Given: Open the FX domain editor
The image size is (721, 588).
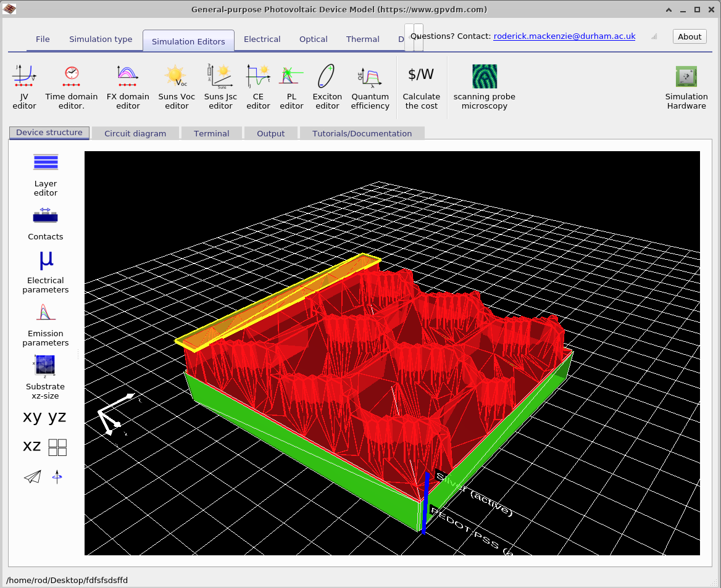Looking at the screenshot, I should point(128,86).
